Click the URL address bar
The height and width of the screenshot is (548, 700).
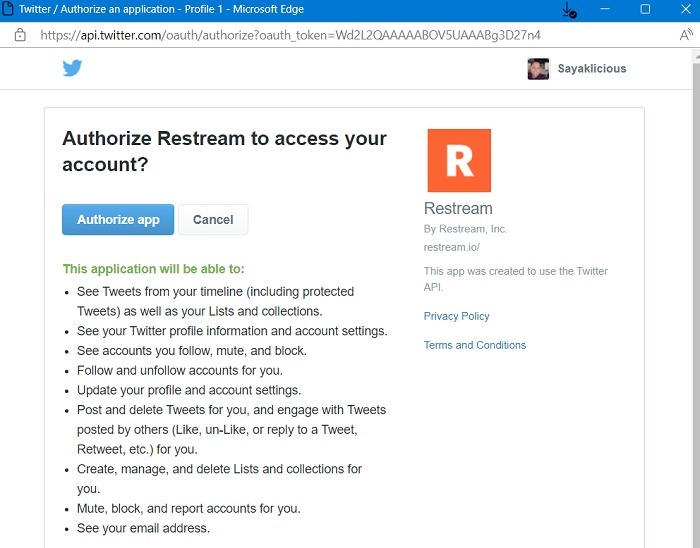[290, 35]
